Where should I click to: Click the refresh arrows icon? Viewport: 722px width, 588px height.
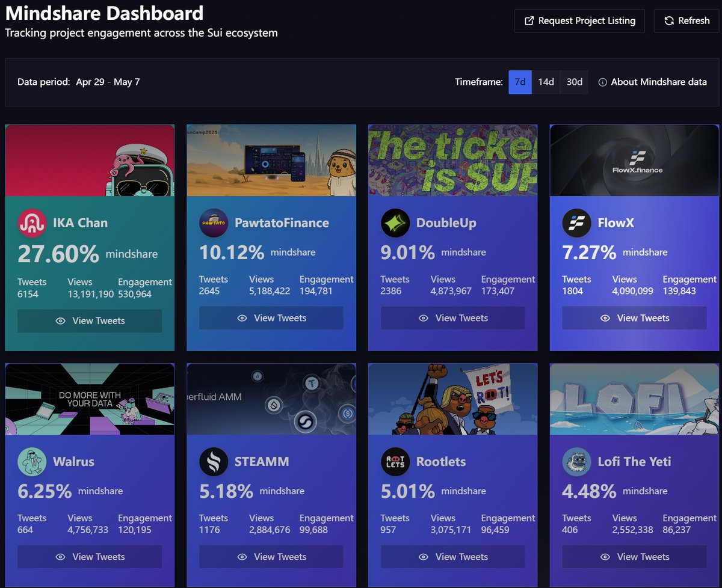tap(669, 21)
